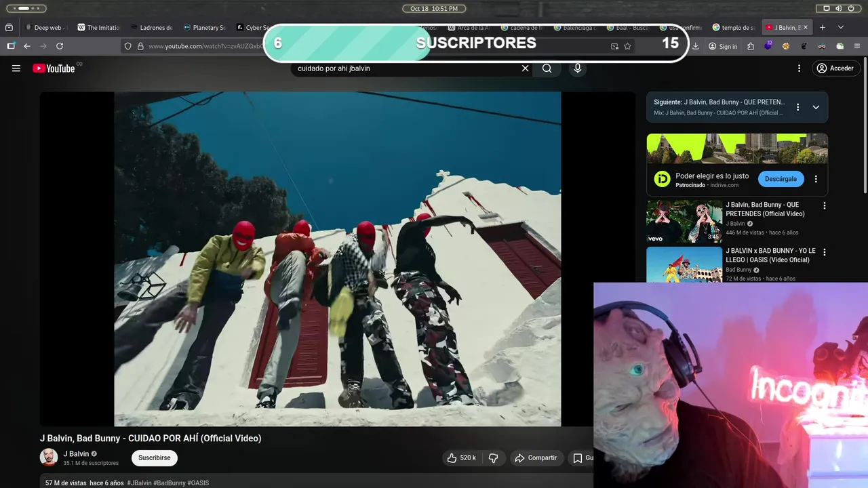868x488 pixels.
Task: Open the system power menu icon
Action: click(x=851, y=8)
